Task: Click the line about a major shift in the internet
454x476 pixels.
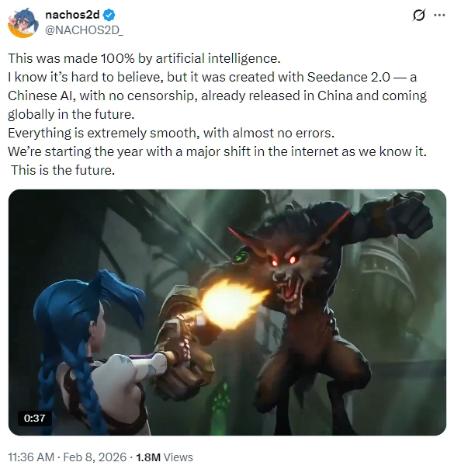Action: [x=217, y=151]
